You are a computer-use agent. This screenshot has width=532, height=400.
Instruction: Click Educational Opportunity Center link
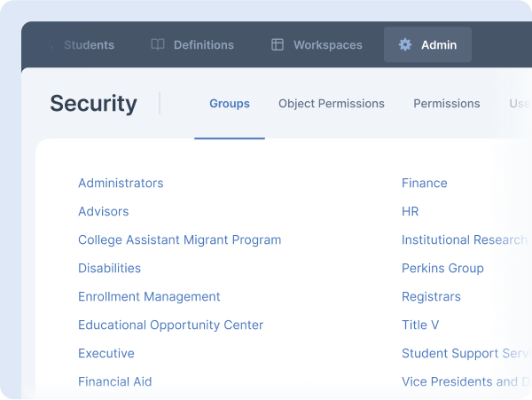pos(170,325)
